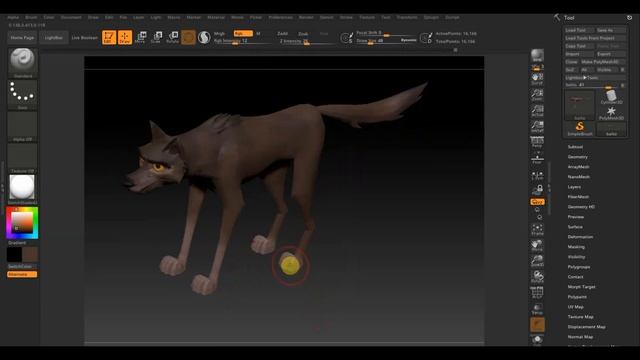
Task: Click the Rotate view icon
Action: tap(537, 277)
